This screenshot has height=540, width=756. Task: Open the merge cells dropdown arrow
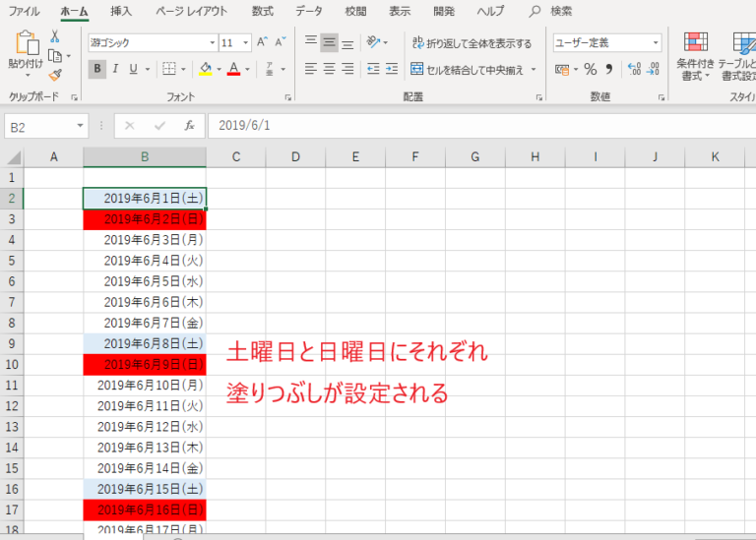tap(534, 70)
